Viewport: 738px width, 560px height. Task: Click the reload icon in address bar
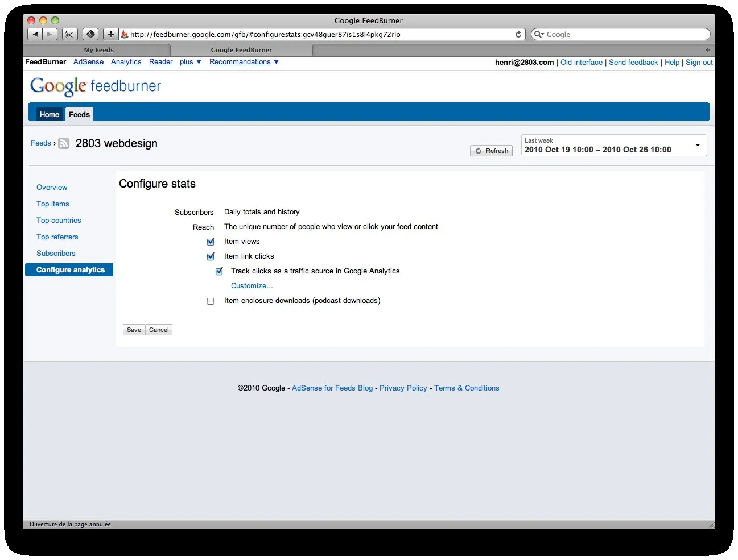point(518,34)
